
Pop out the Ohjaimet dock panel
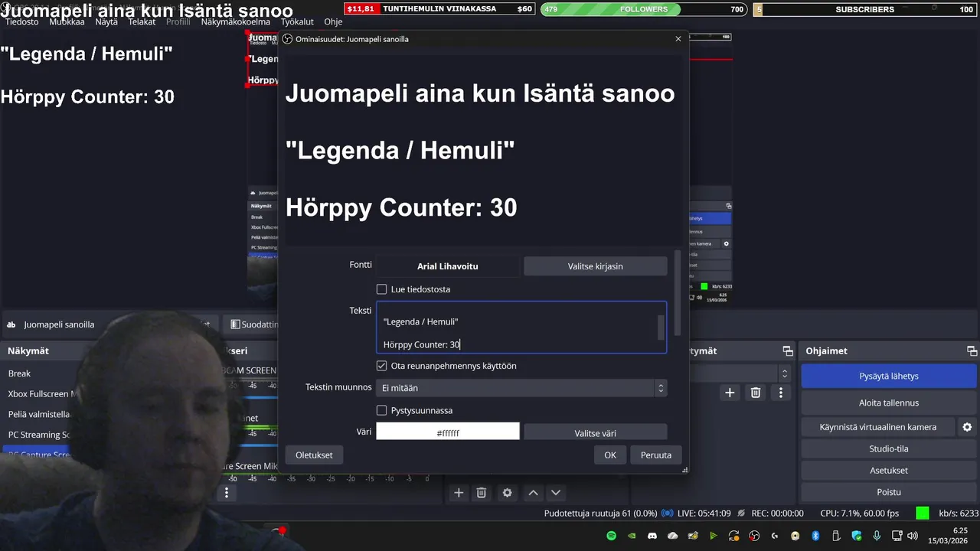coord(972,350)
